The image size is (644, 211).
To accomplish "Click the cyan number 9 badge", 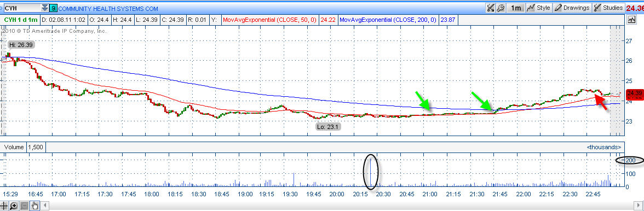I will pyautogui.click(x=53, y=8).
